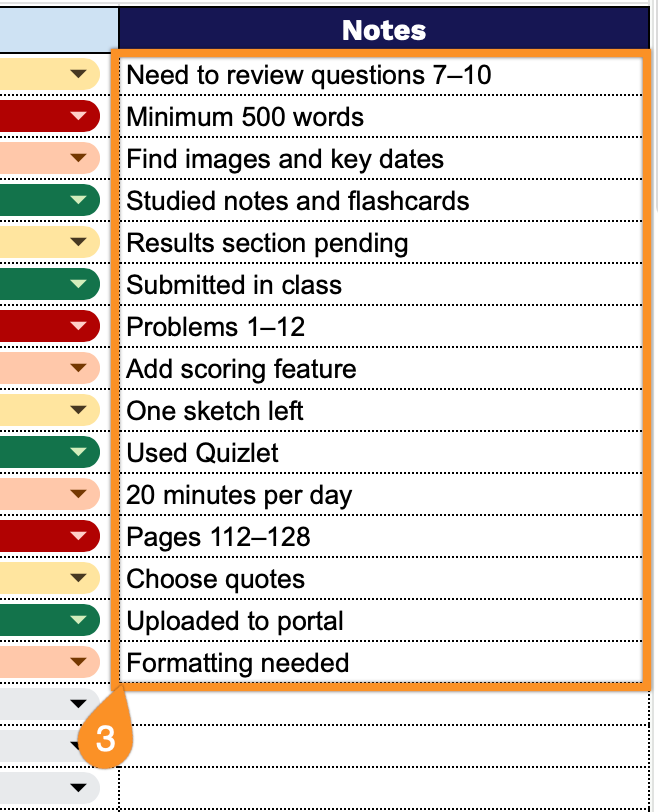Open dropdown beside 'Need to review questions 7–10'

click(79, 75)
